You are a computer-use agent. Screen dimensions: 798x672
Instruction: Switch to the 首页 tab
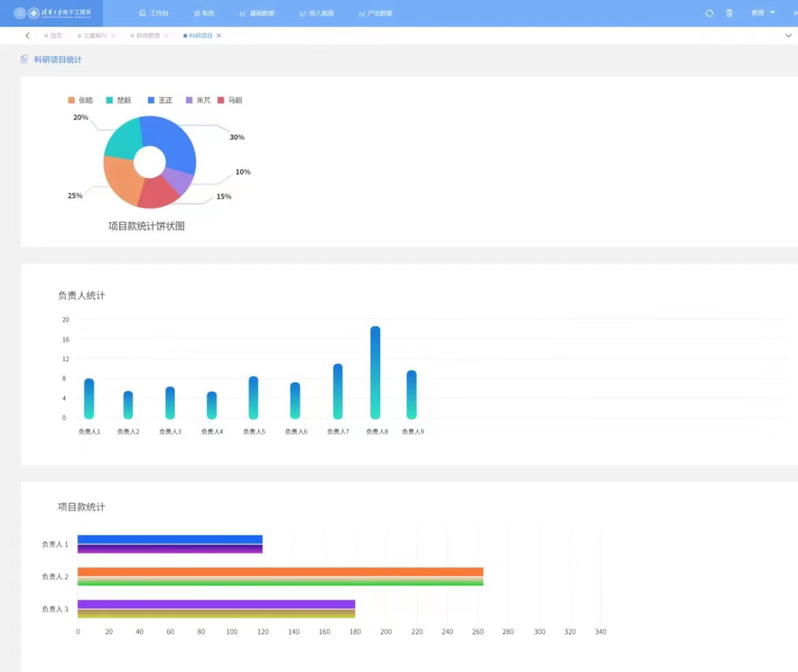click(53, 35)
